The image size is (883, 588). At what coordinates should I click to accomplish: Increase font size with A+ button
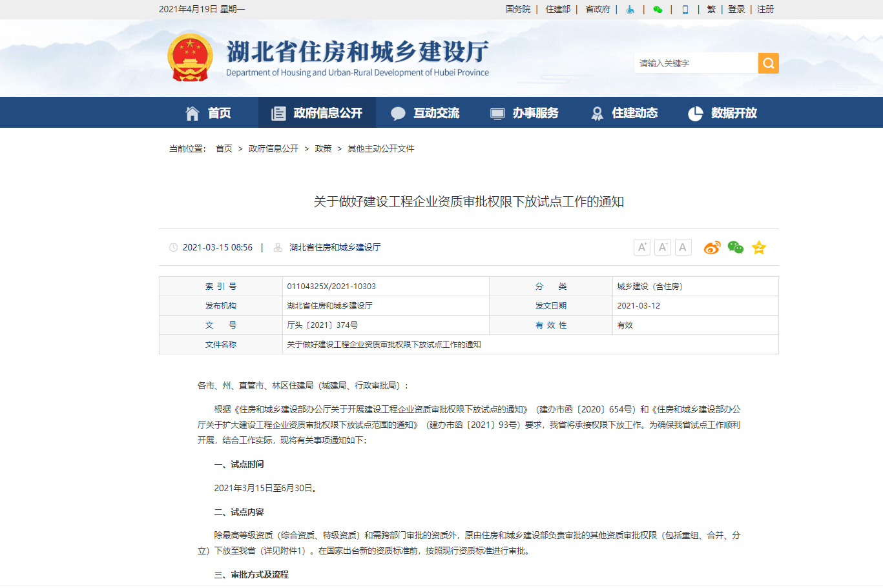click(642, 247)
